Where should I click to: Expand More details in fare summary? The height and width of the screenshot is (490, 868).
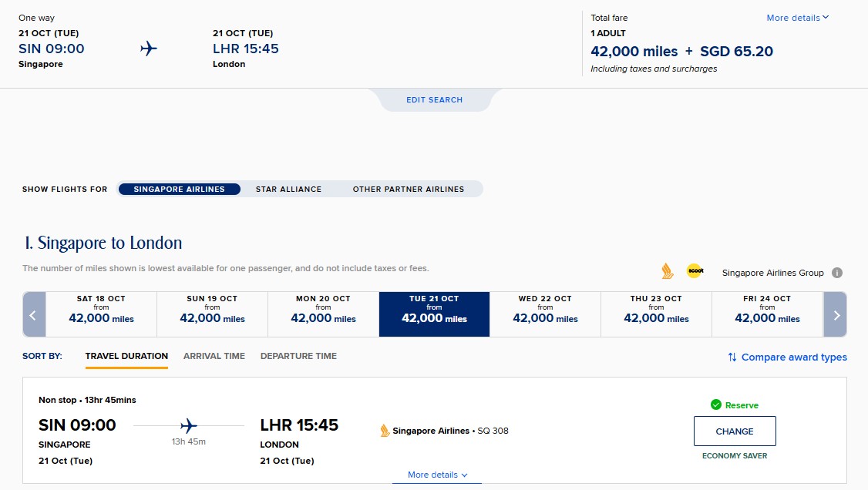point(797,18)
